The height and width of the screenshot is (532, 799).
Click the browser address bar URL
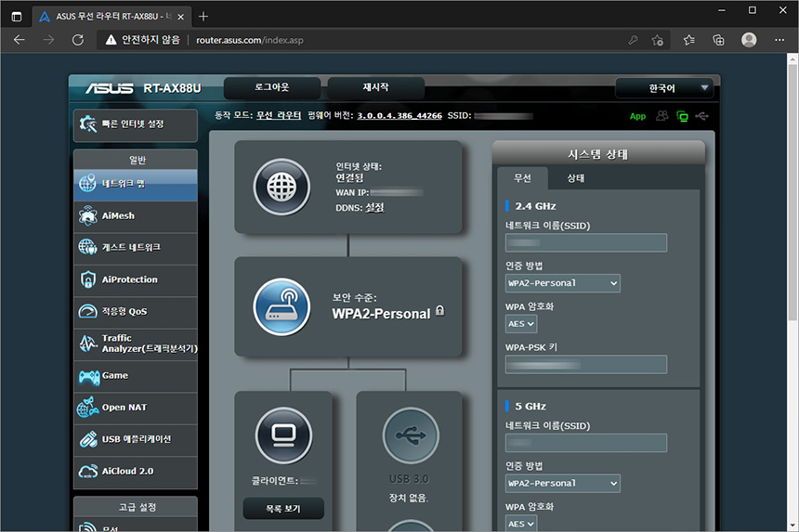250,40
